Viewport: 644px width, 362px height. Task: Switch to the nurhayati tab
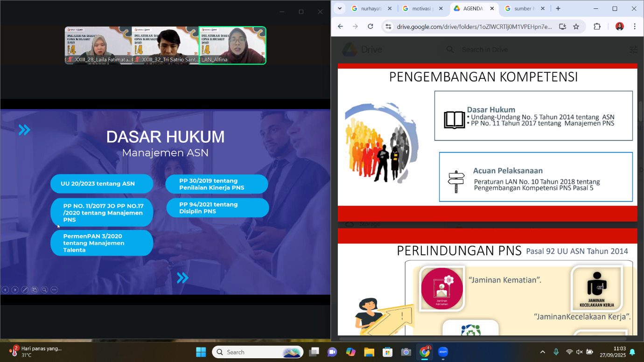371,8
